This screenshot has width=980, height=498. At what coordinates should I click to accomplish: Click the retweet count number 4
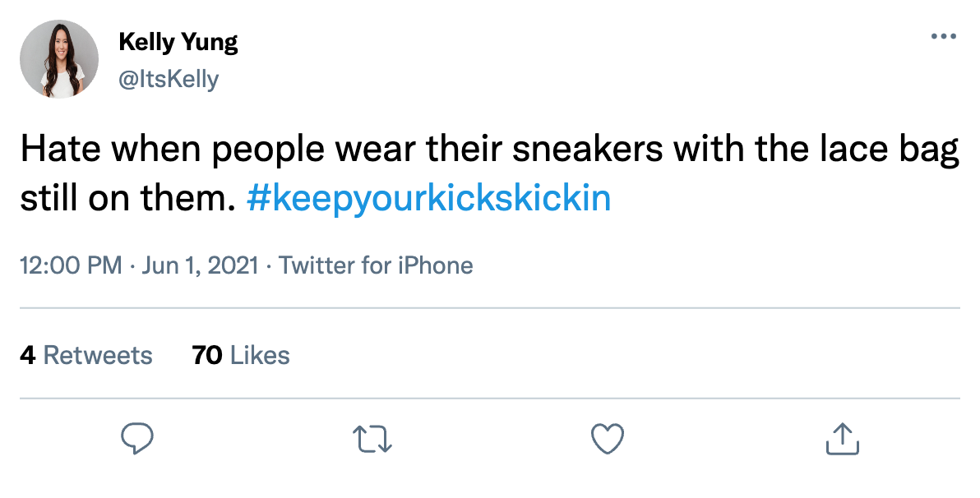coord(27,355)
